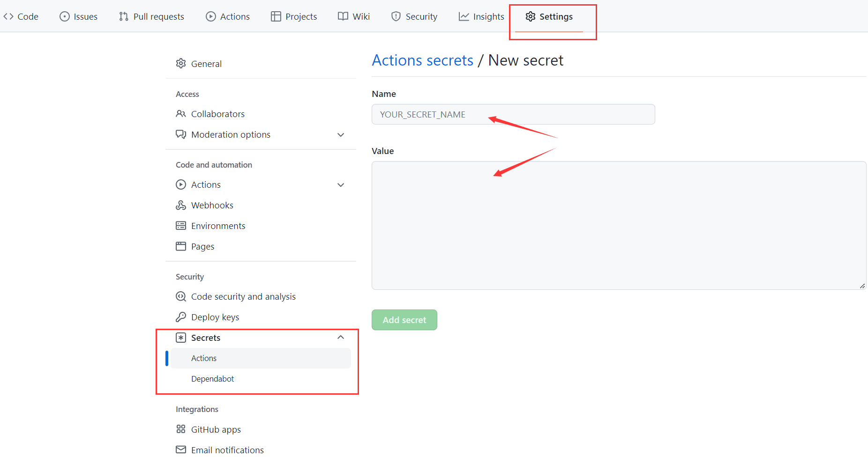Screen dimensions: 868x464
Task: Select Pages in the sidebar
Action: 202,246
